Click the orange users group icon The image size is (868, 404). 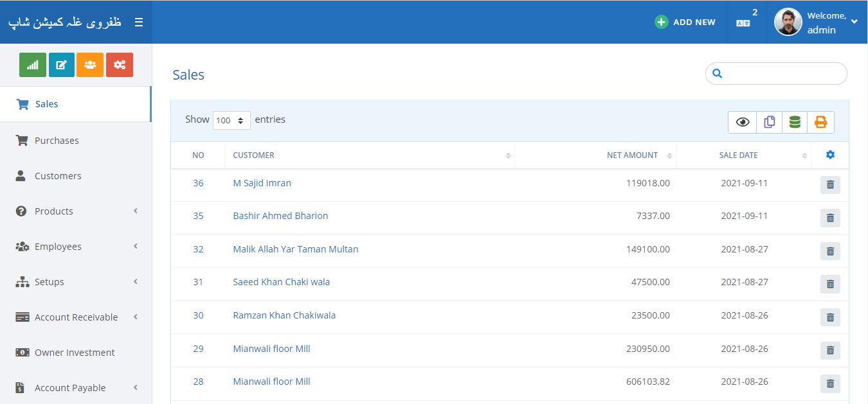pos(90,65)
